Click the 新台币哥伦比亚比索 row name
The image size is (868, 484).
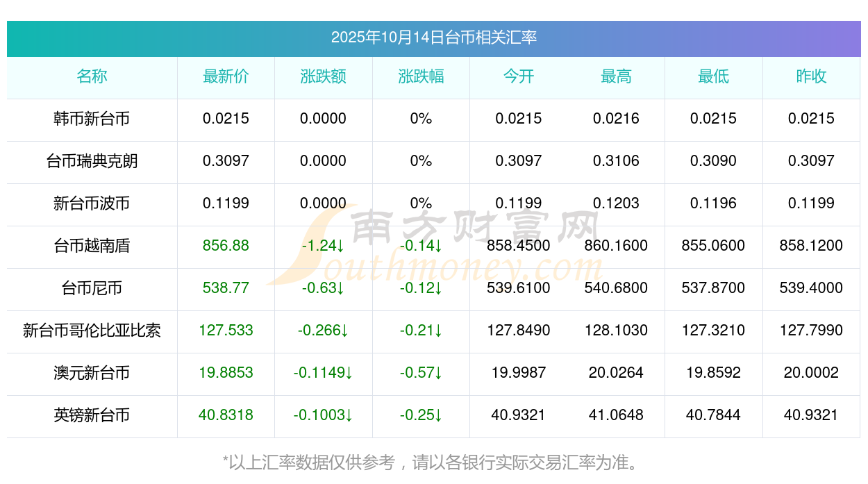click(x=92, y=331)
